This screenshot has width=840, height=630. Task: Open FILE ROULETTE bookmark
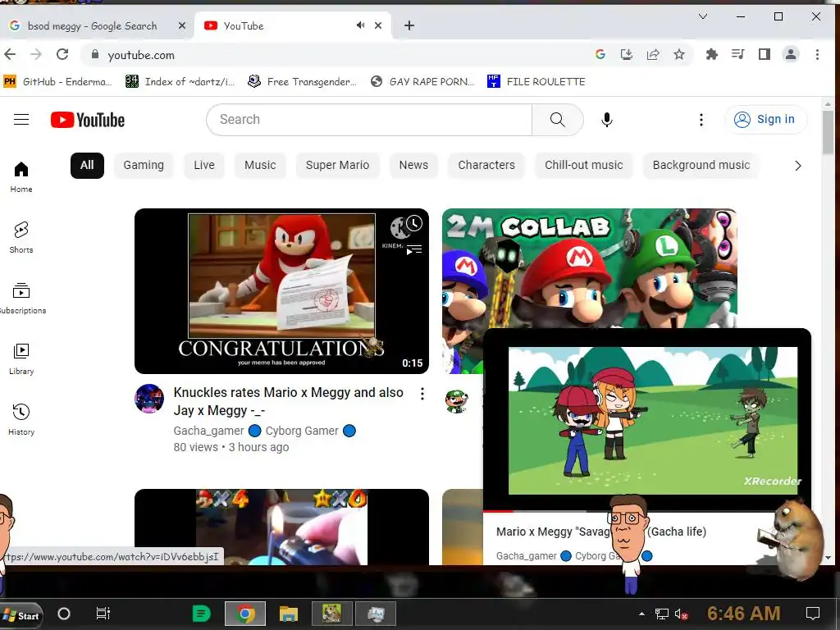(536, 81)
